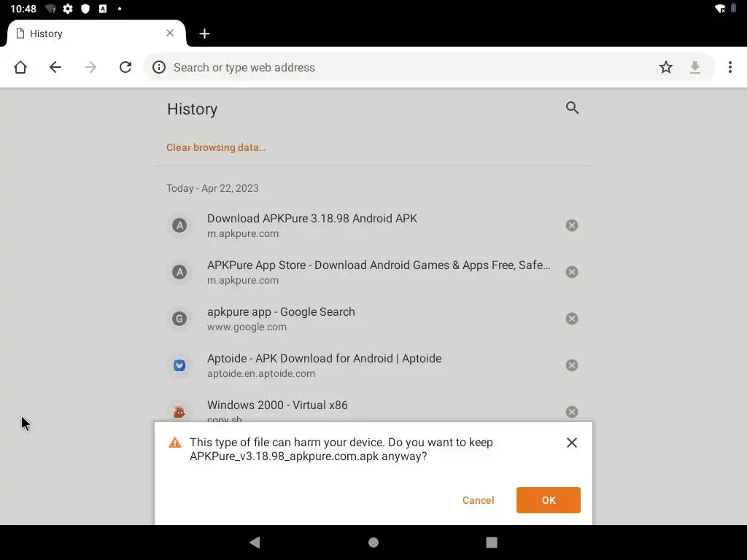Click the APKPure favicon of Download APKPure entry
The width and height of the screenshot is (747, 560).
(x=179, y=225)
